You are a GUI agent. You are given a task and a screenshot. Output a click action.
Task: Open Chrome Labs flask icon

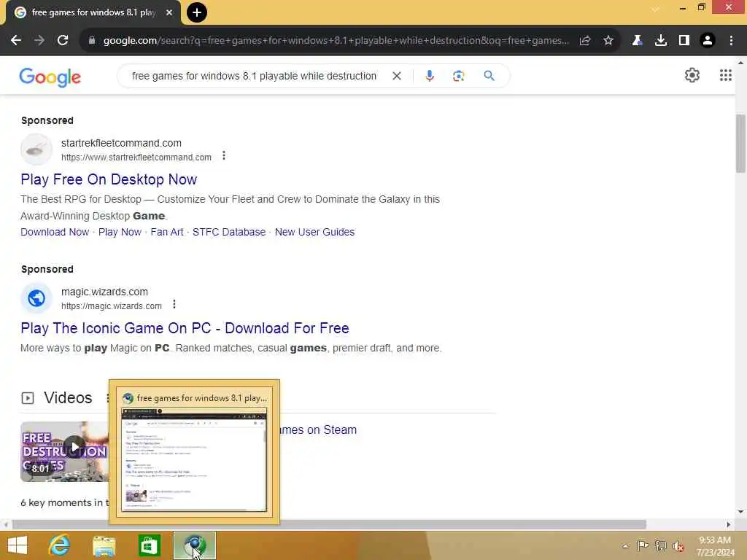point(637,41)
